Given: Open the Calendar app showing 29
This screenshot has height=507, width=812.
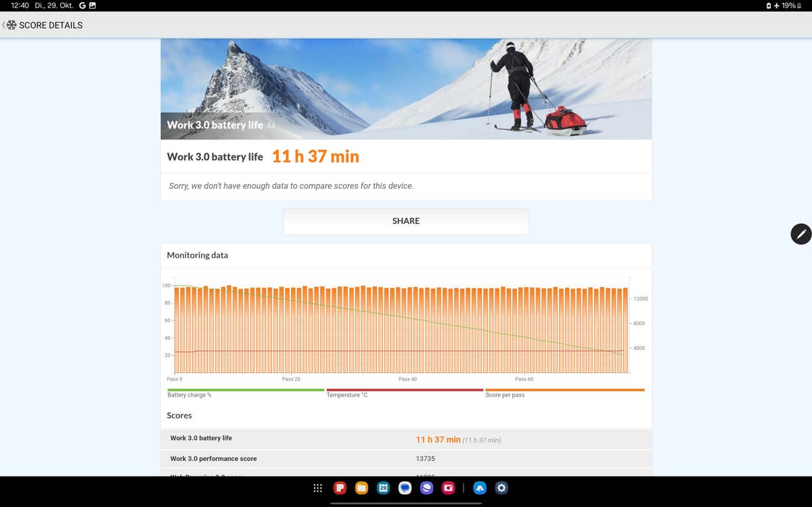Looking at the screenshot, I should 383,488.
